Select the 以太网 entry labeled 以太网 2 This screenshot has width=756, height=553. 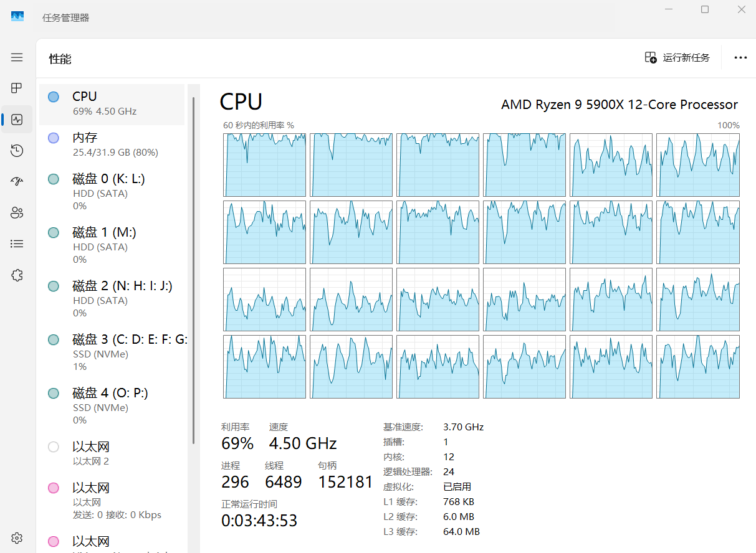click(112, 453)
